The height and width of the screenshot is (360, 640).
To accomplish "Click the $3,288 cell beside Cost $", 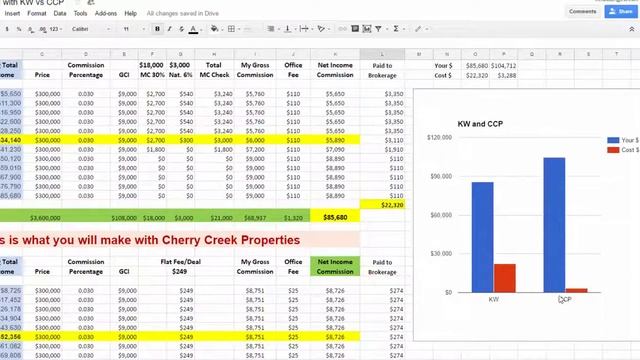I will (x=504, y=76).
